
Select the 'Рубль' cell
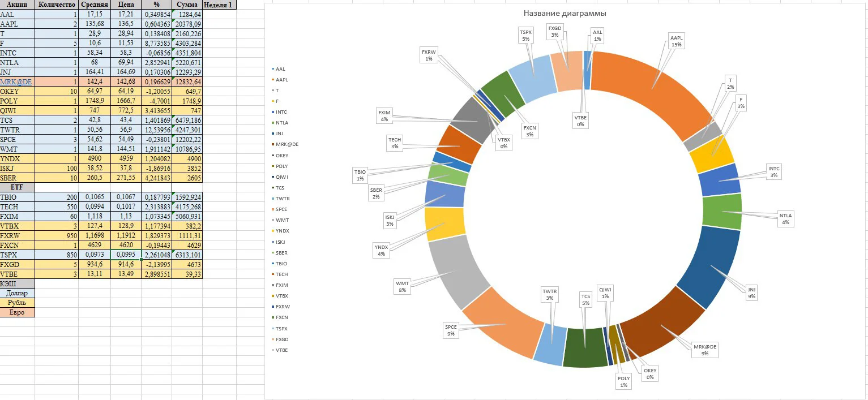tap(18, 303)
